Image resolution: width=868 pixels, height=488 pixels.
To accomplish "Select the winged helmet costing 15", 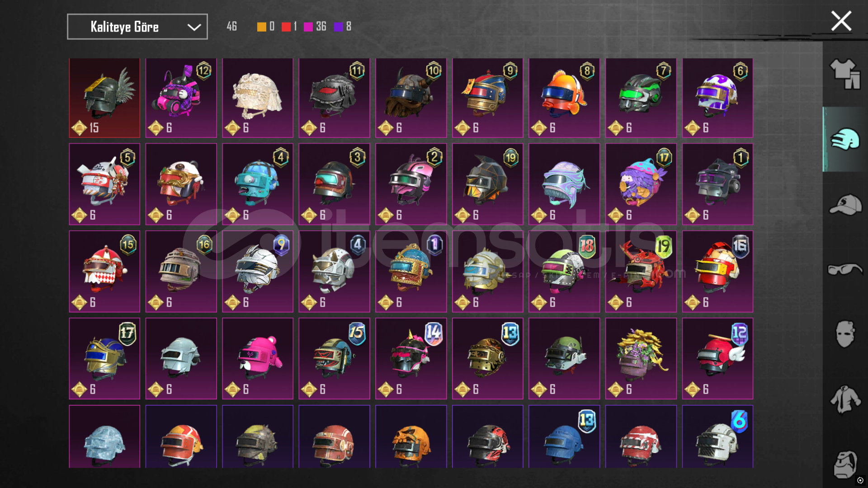I will (104, 98).
